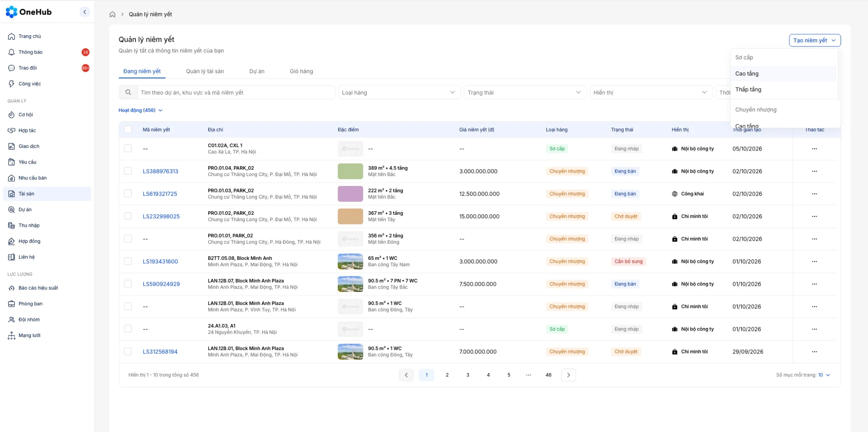
Task: Expand Hoạt động (456) status dropdown
Action: [x=141, y=110]
